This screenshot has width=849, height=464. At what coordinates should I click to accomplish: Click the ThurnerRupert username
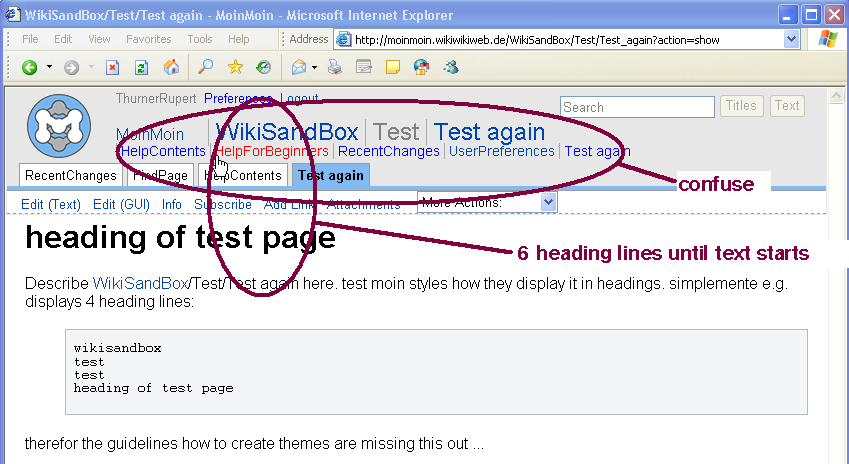coord(156,99)
